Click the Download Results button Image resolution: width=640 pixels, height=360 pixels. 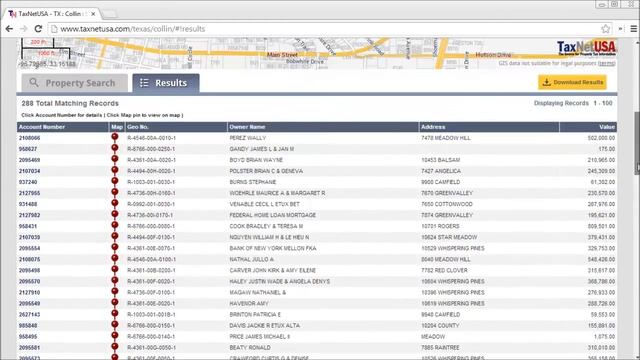tap(572, 82)
